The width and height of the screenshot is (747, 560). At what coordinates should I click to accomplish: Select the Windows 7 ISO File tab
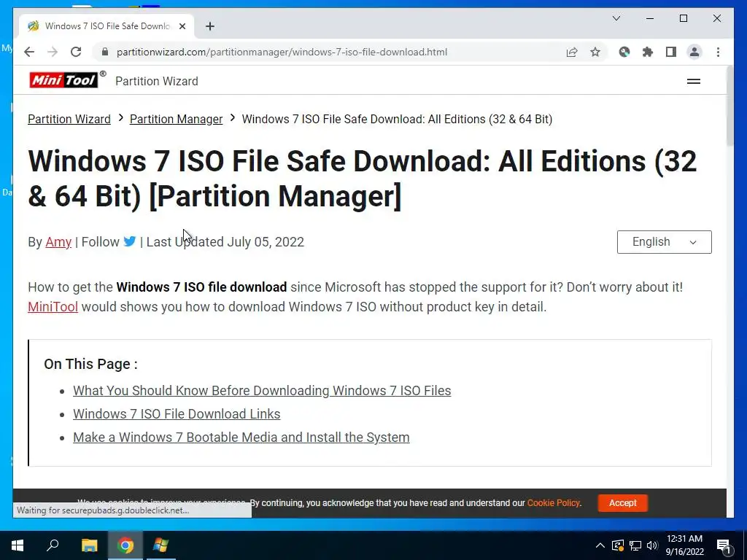pos(107,26)
